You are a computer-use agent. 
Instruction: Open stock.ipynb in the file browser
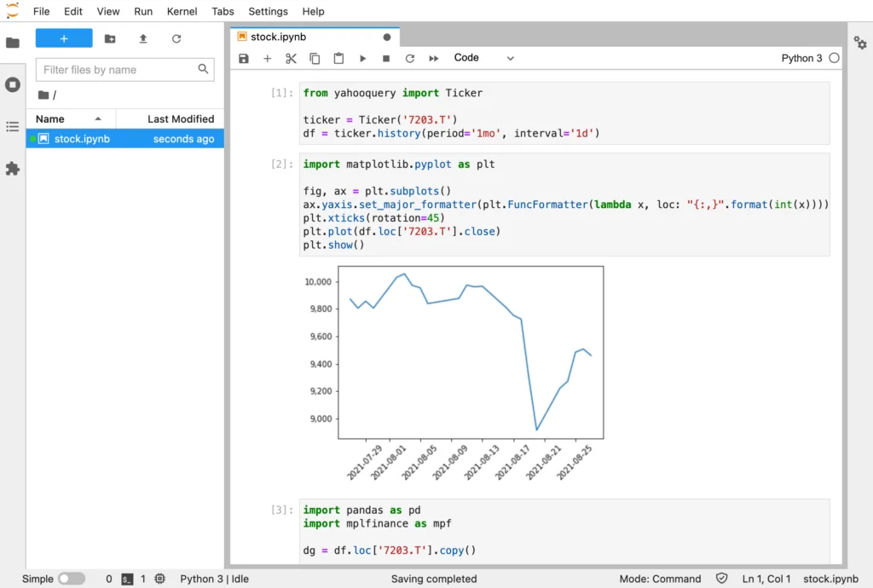click(x=82, y=139)
